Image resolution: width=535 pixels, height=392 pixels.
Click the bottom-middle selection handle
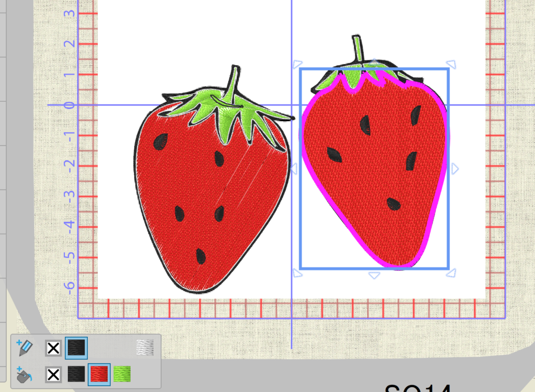374,275
